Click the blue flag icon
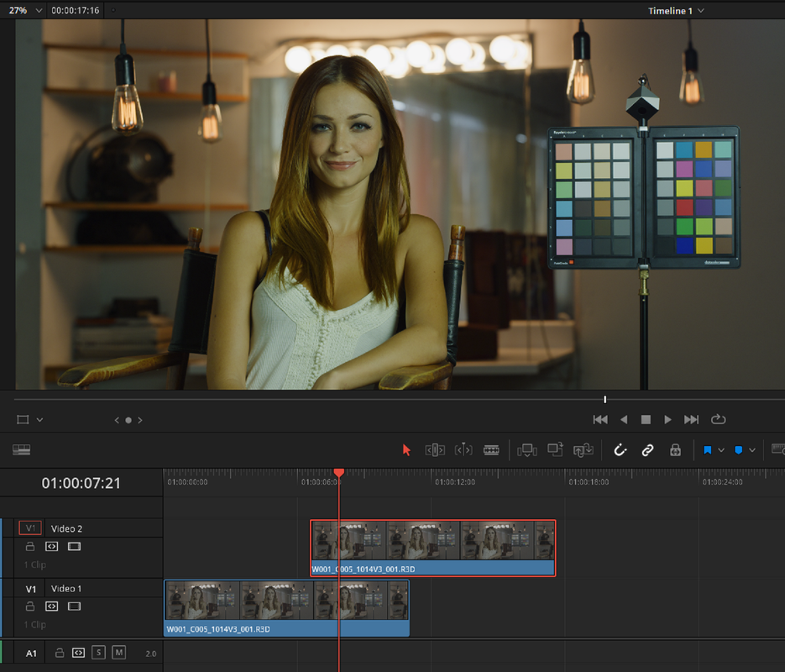Image resolution: width=785 pixels, height=672 pixels. [x=708, y=450]
